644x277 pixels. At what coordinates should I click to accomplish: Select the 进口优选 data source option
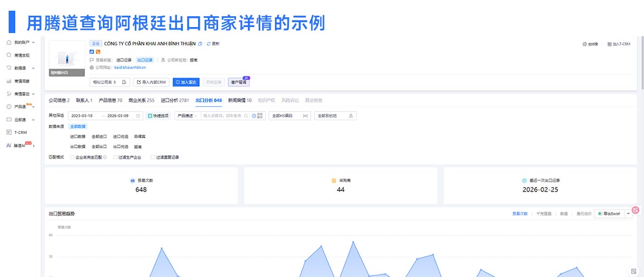coord(121,136)
